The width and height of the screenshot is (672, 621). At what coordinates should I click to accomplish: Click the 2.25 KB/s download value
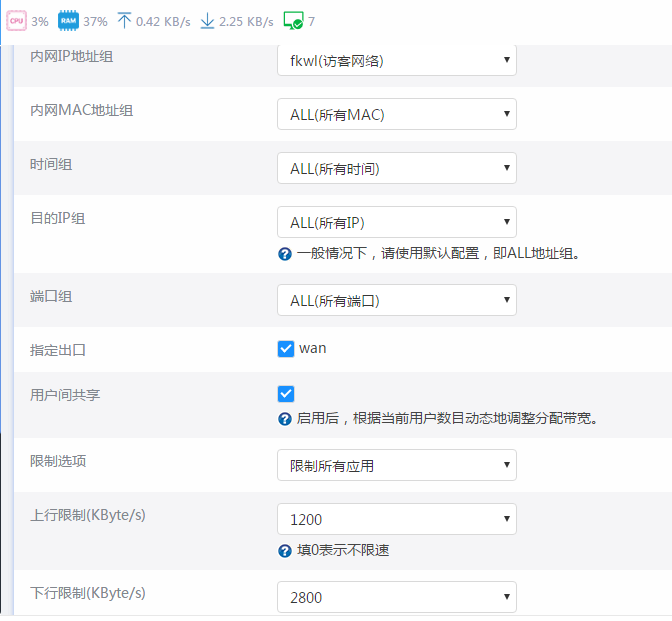pos(246,21)
